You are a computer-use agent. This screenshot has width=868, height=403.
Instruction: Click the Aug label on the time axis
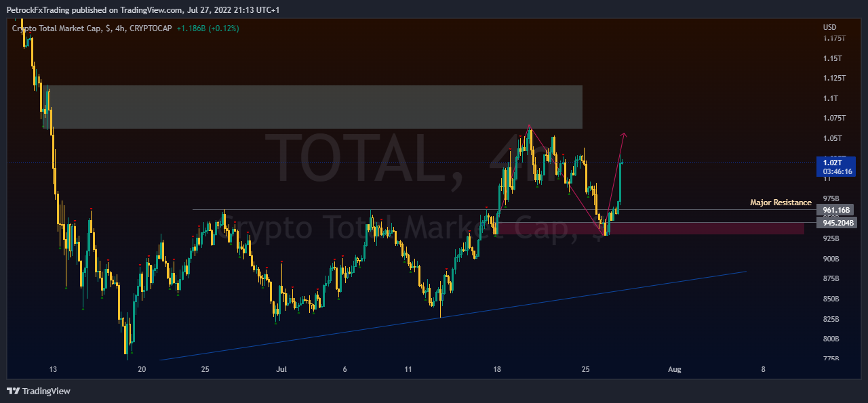coord(674,369)
